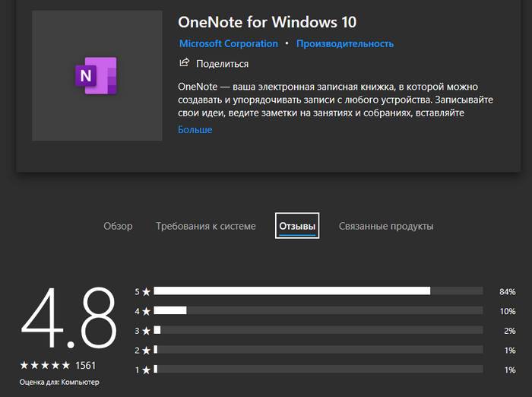
Task: Click the five-star row under the 4.8 rating
Action: [x=45, y=366]
